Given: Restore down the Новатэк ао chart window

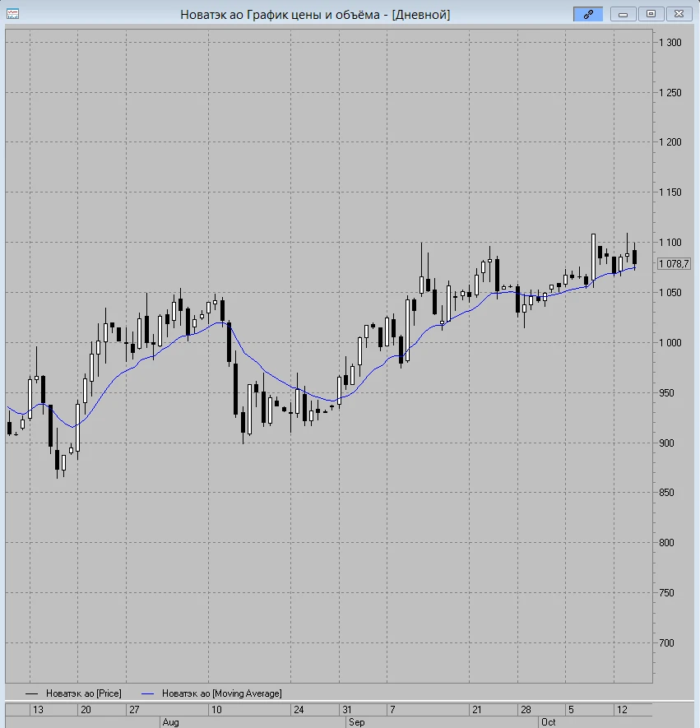Looking at the screenshot, I should pyautogui.click(x=651, y=14).
